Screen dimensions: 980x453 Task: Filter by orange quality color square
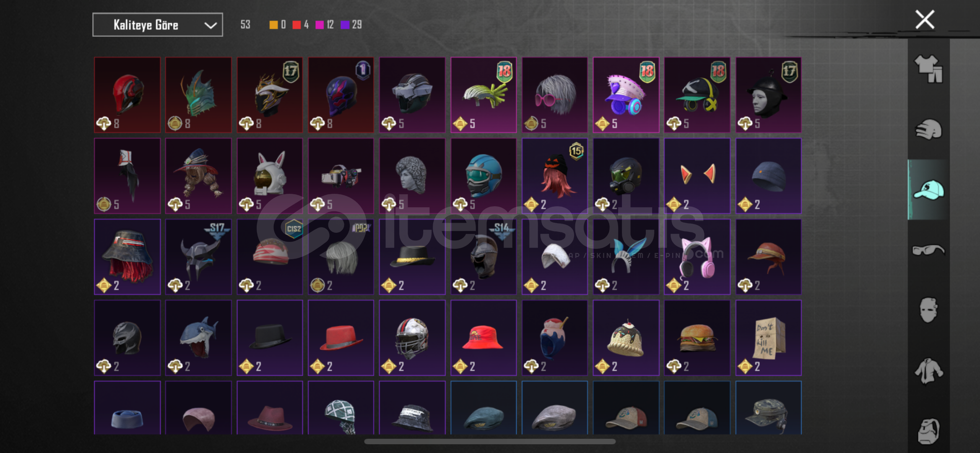click(x=273, y=25)
